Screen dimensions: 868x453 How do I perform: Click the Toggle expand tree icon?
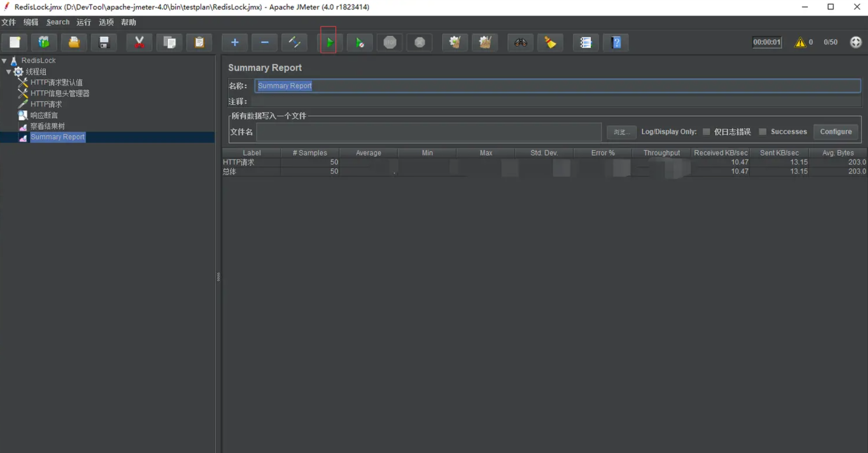coord(294,43)
